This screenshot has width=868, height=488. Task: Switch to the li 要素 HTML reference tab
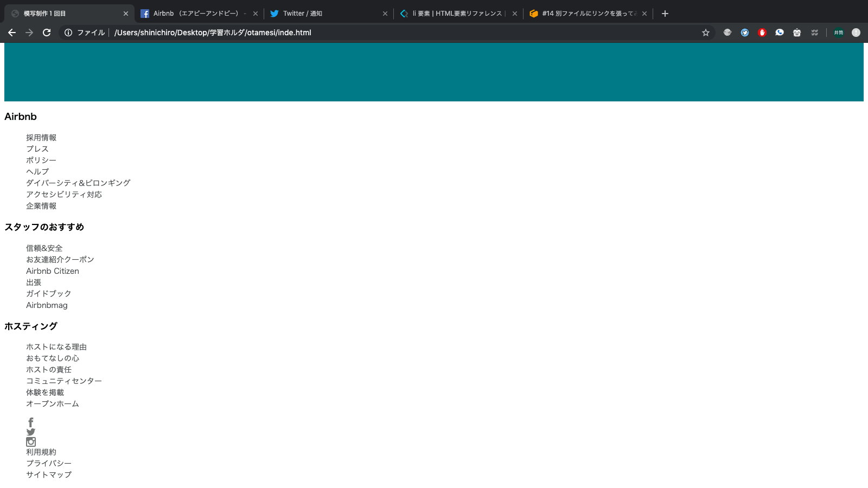pos(456,14)
